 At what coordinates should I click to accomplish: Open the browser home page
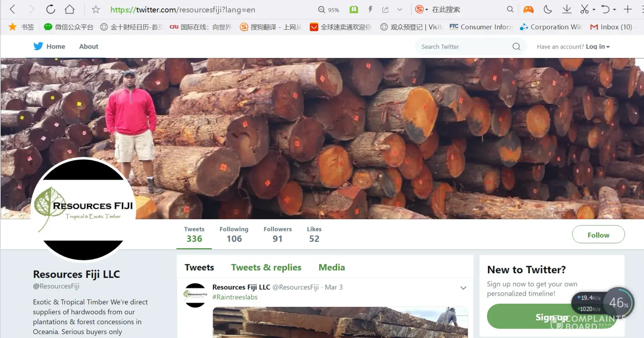tap(70, 9)
